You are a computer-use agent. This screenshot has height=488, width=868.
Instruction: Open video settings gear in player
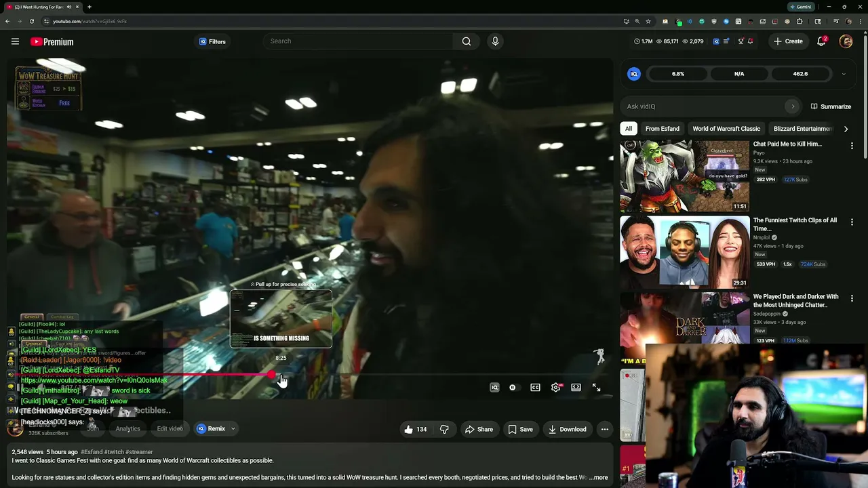tap(556, 388)
